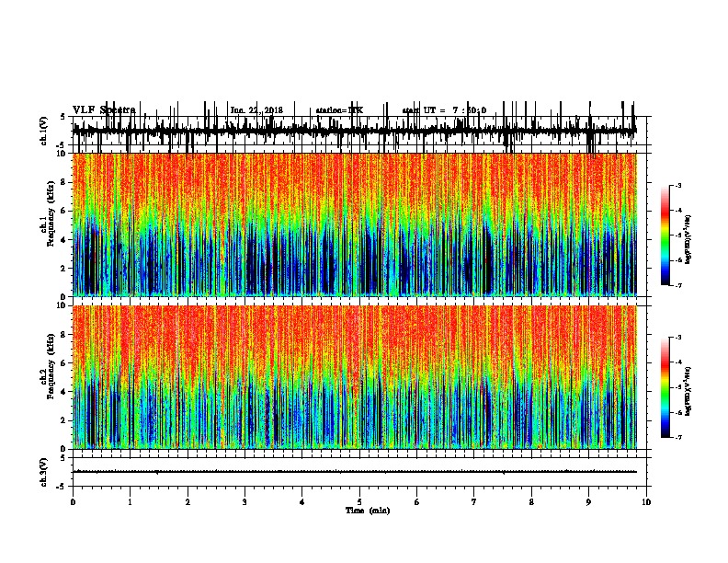Click the ch.3 voltage waveform trace
The image size is (728, 563).
(355, 472)
